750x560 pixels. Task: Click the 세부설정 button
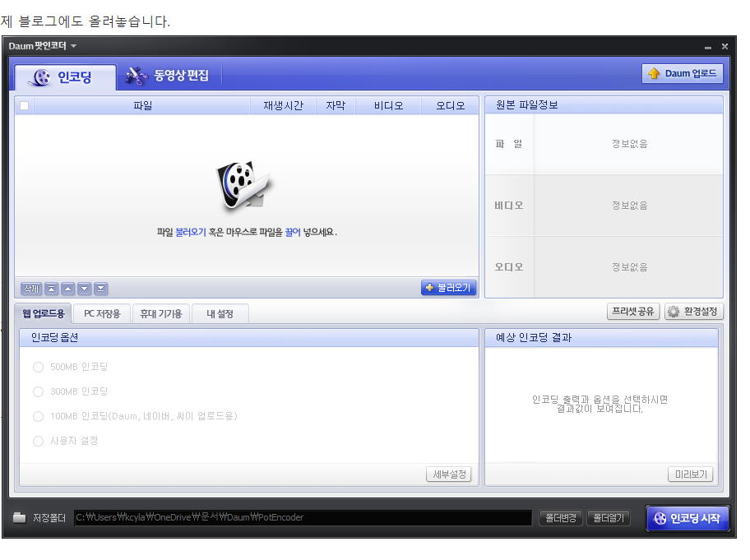[x=449, y=474]
